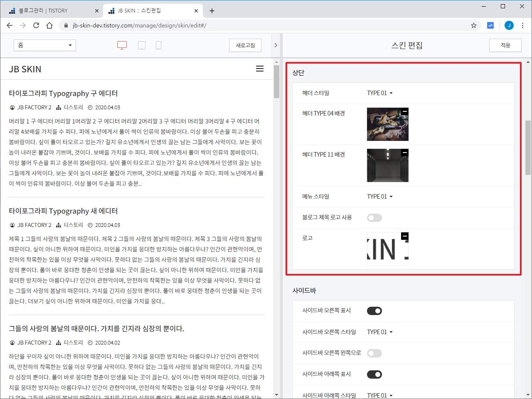This screenshot has width=532, height=399.
Task: Open 사이드바 아래쪽 스타일 TYPE 01 dropdown
Action: click(380, 395)
